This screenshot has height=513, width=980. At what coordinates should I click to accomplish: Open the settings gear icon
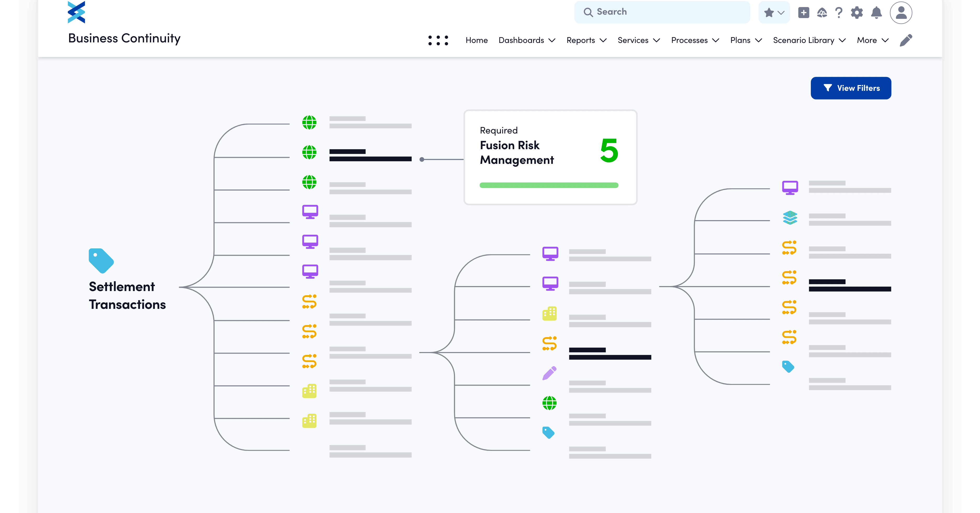(857, 13)
